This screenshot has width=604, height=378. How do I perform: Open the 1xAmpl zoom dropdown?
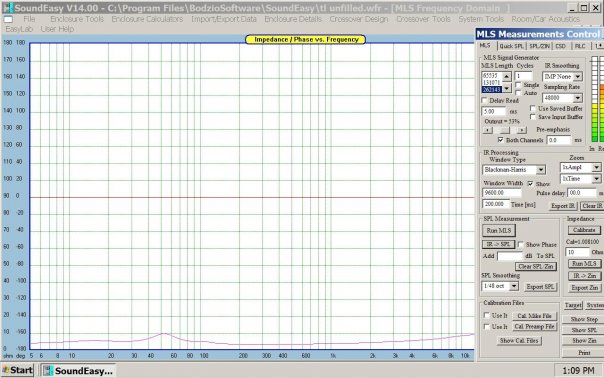[596, 167]
